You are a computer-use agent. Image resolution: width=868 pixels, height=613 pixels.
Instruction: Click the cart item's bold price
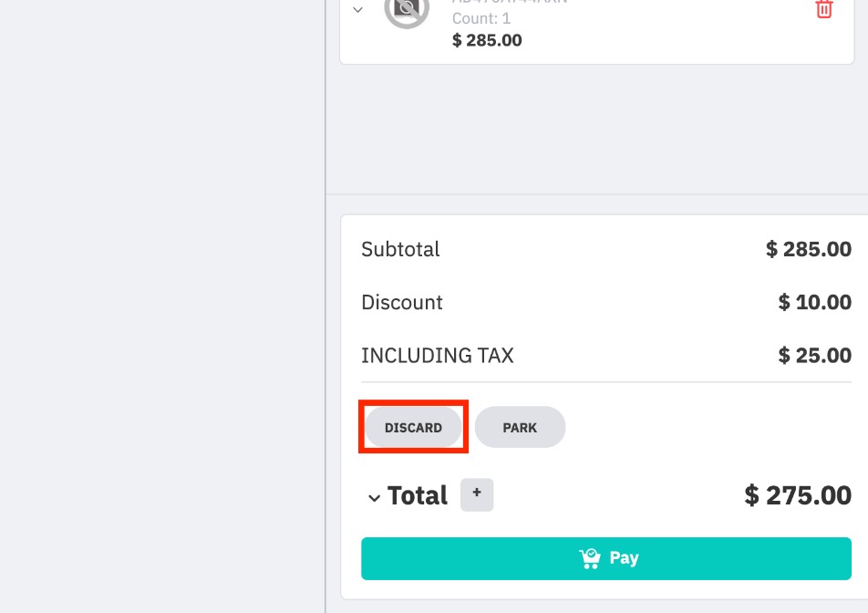click(487, 40)
